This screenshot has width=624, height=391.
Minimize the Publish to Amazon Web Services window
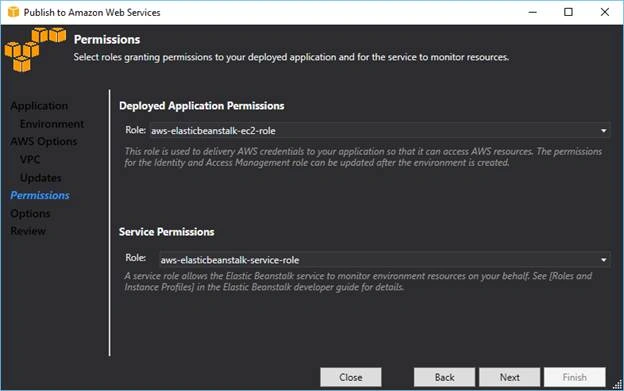[x=532, y=12]
